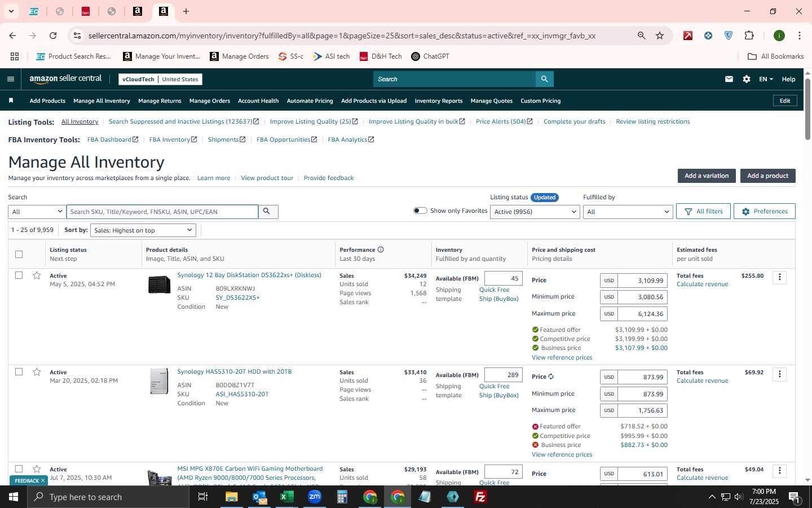Show hidden system tray icons
The width and height of the screenshot is (812, 508).
(x=712, y=497)
